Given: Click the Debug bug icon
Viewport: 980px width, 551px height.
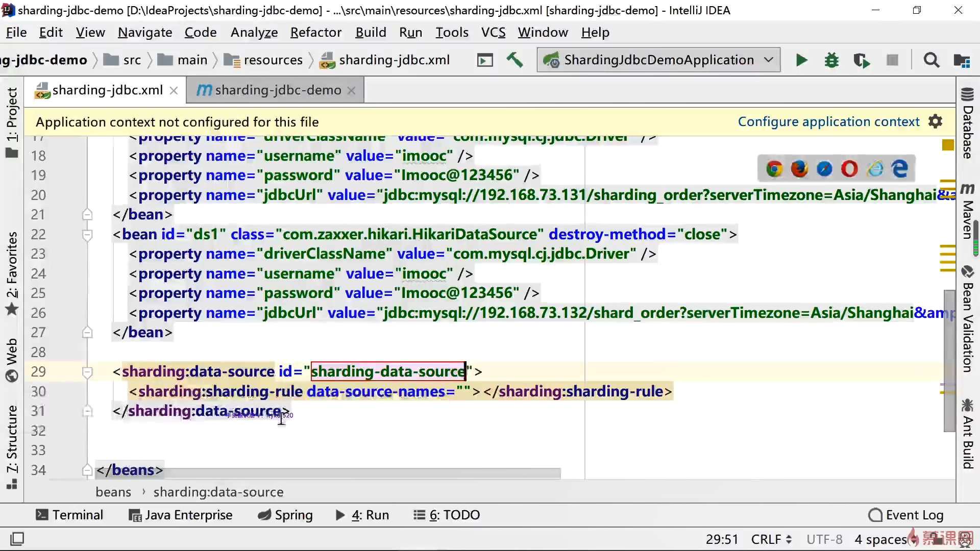Looking at the screenshot, I should (x=831, y=60).
